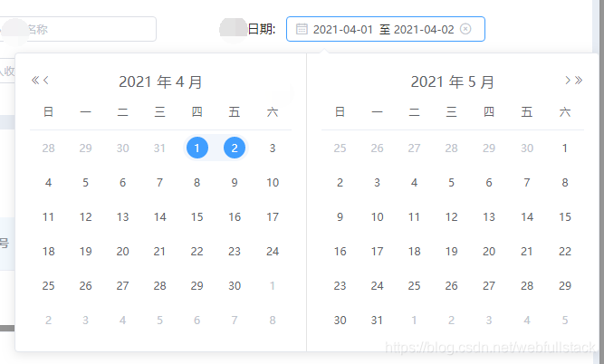Pick April 15 in the left calendar
Screen dimensions: 604x364
pyautogui.click(x=197, y=216)
